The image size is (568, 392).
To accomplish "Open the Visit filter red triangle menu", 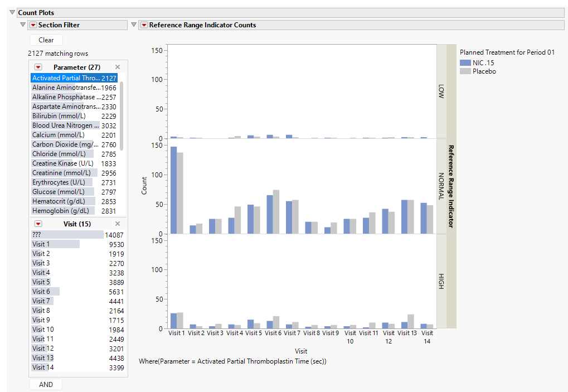I will [38, 224].
